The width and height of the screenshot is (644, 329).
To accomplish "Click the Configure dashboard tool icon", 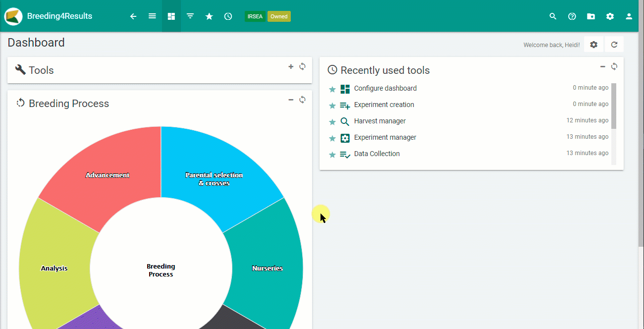I will (345, 89).
